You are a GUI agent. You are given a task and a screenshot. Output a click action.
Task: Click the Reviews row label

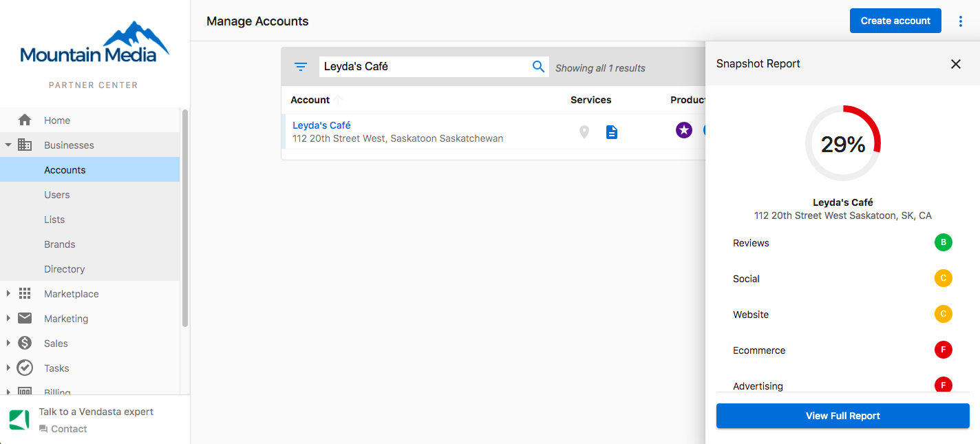point(751,243)
